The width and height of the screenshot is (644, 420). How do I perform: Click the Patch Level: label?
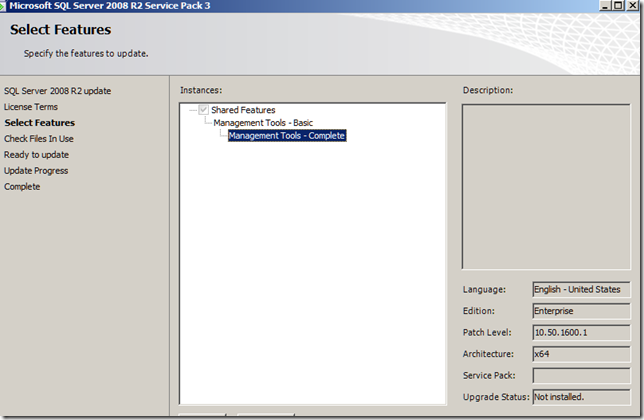487,333
